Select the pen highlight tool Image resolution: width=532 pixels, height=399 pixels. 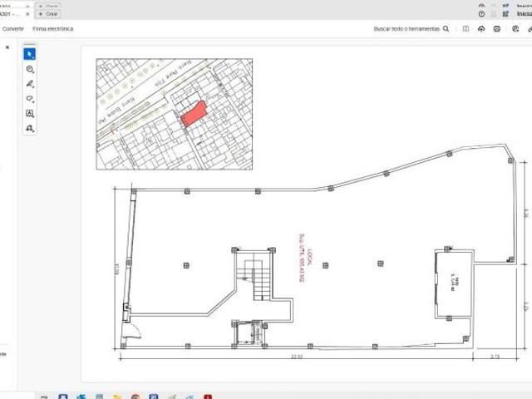pos(30,84)
